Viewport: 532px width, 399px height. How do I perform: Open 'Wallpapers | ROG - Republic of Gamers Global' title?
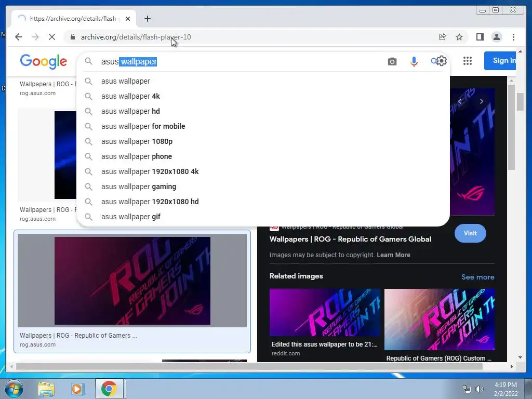point(350,239)
